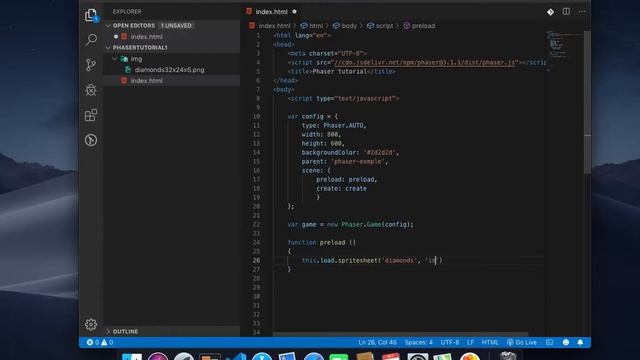Click index.html in the breadcrumbs
Screen dimensions: 640x360
pyautogui.click(x=274, y=26)
